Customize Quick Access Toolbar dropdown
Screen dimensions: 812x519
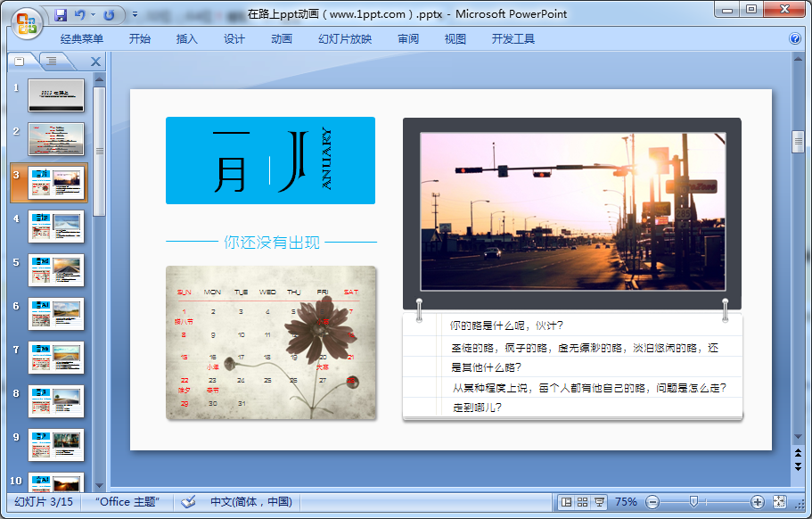pyautogui.click(x=135, y=14)
